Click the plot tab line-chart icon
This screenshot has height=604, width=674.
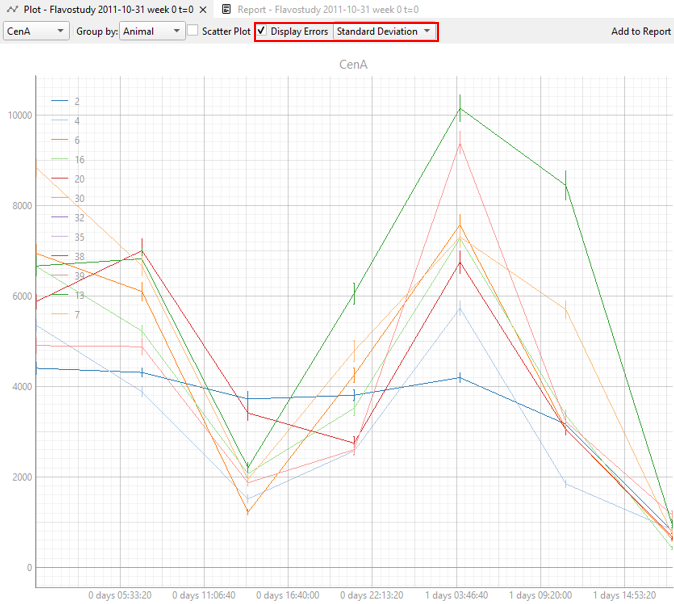(13, 9)
